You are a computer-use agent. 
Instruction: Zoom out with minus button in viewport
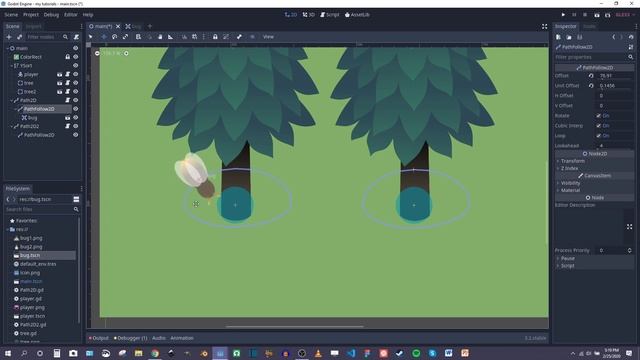click(x=97, y=53)
